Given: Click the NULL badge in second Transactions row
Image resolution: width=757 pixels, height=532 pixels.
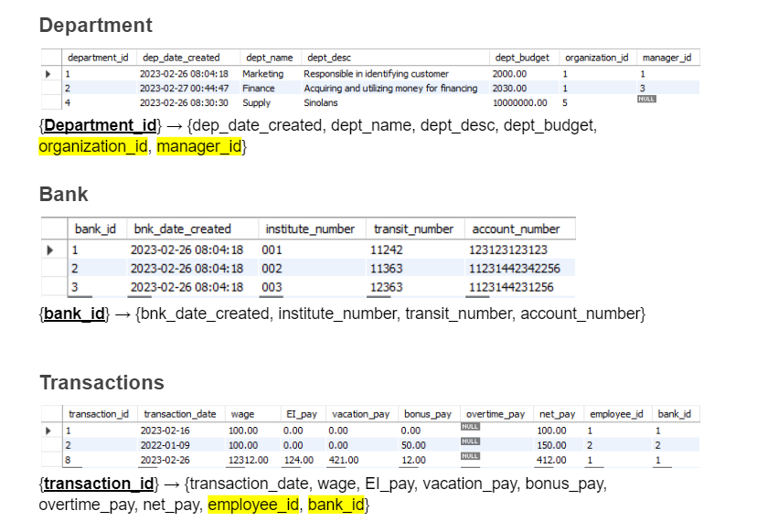Looking at the screenshot, I should (x=470, y=439).
